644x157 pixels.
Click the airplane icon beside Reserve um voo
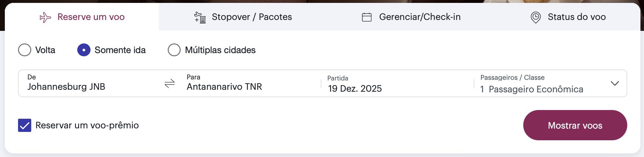point(45,17)
